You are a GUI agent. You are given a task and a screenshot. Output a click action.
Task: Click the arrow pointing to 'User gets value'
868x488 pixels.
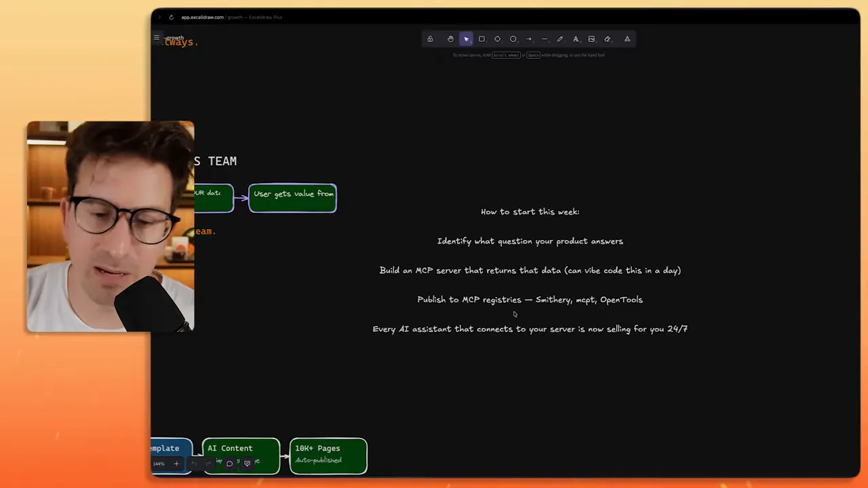coord(241,198)
